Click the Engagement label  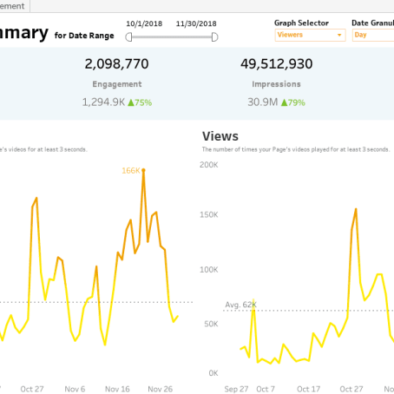pyautogui.click(x=117, y=84)
